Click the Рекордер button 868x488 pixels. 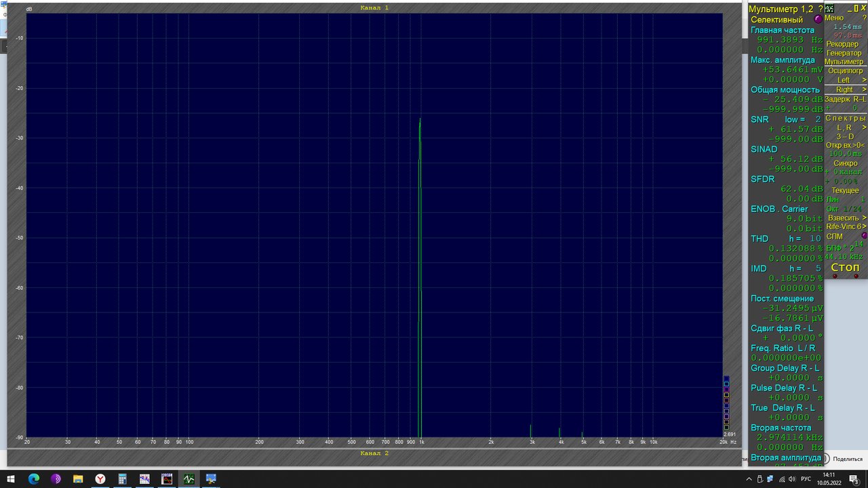point(842,44)
